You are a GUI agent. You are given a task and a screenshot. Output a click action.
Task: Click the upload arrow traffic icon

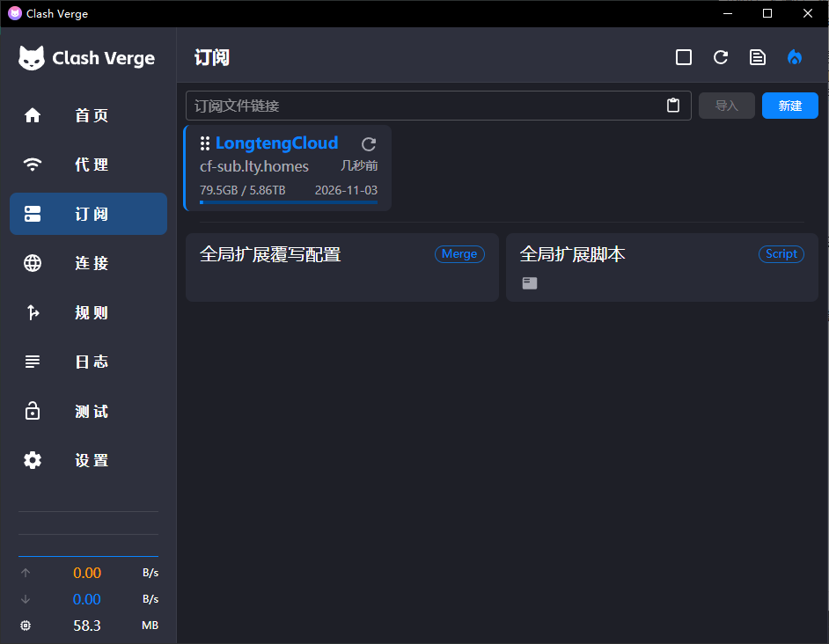(x=26, y=573)
